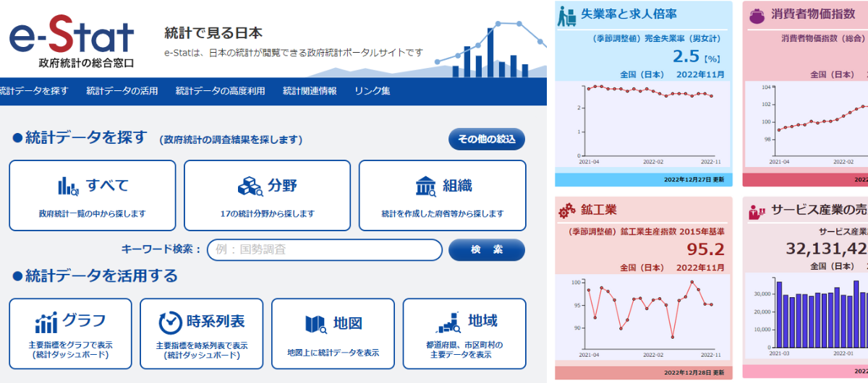Click the サービス産業 panel icon
The width and height of the screenshot is (868, 383).
[x=757, y=212]
